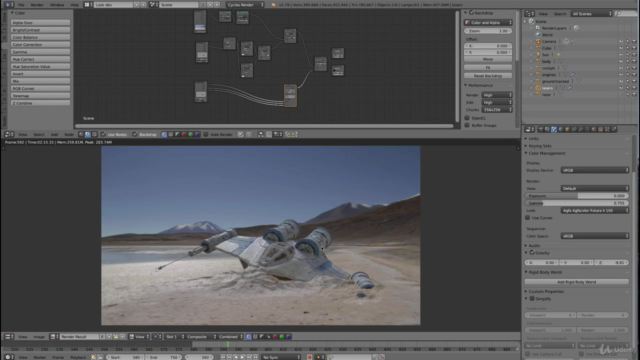The height and width of the screenshot is (360, 640).
Task: Enable the Buffer Groups checkbox
Action: 467,125
